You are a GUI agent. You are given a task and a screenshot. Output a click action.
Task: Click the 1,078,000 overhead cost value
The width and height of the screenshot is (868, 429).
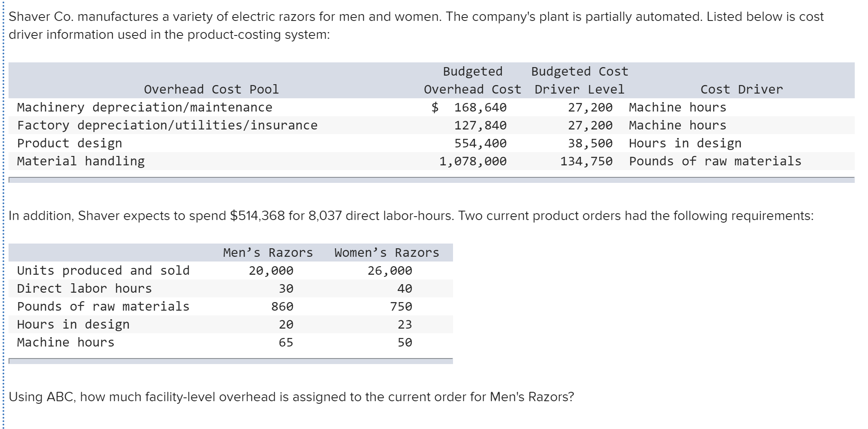[x=473, y=161]
